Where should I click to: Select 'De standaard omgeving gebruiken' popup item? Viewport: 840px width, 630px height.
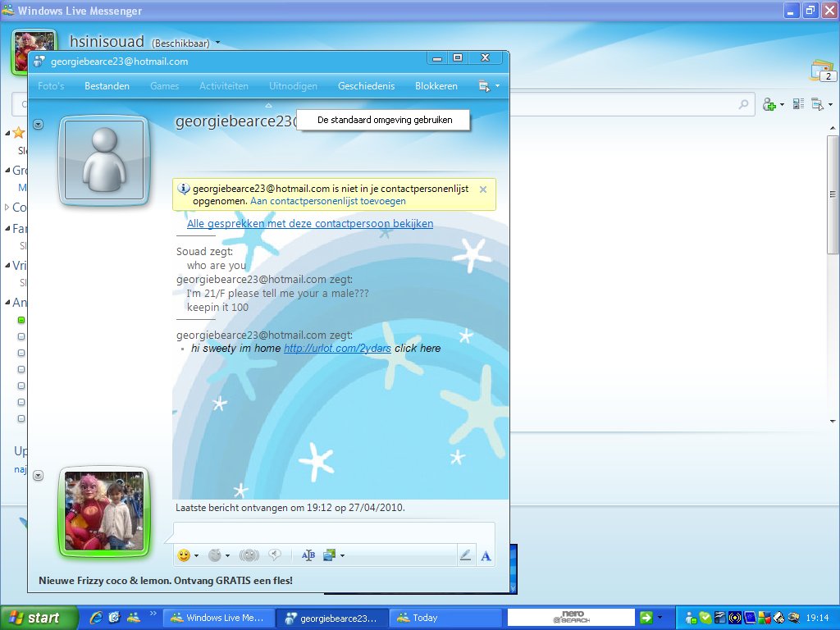[x=384, y=120]
